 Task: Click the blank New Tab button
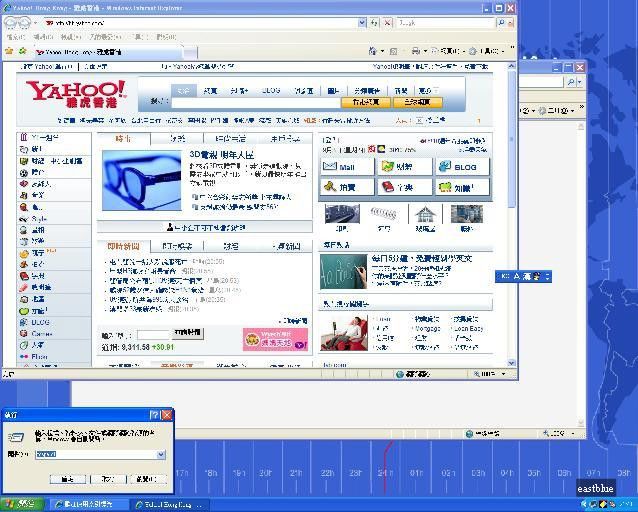click(190, 53)
